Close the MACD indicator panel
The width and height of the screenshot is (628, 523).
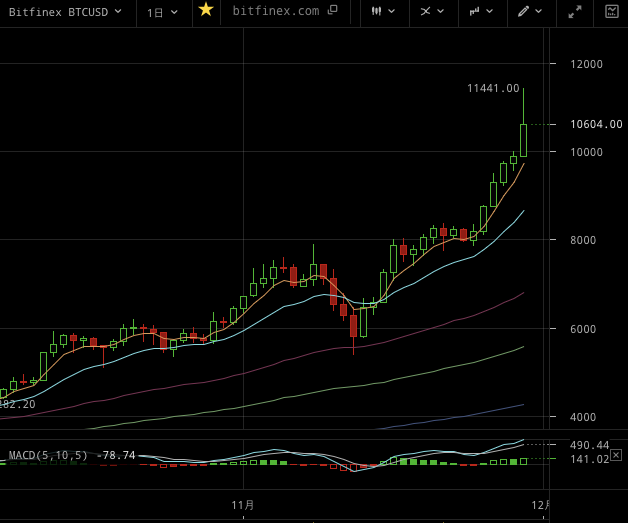616,455
